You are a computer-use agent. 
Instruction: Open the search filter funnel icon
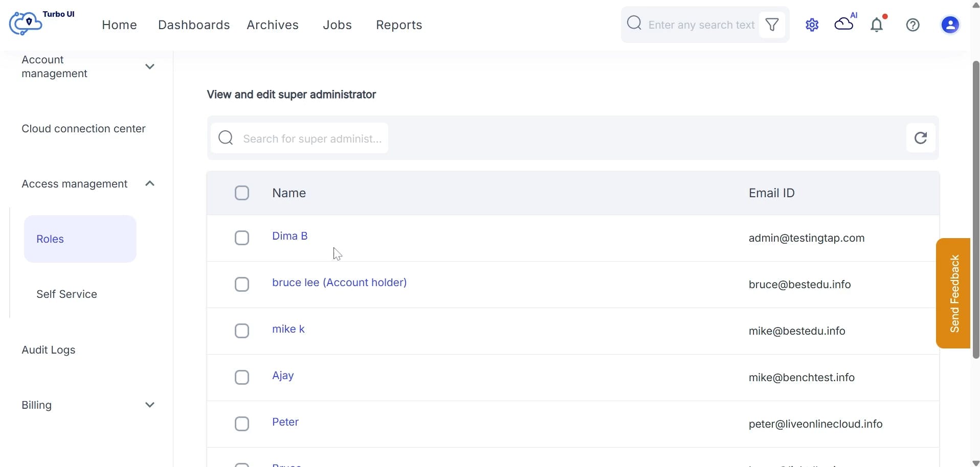[x=772, y=25]
